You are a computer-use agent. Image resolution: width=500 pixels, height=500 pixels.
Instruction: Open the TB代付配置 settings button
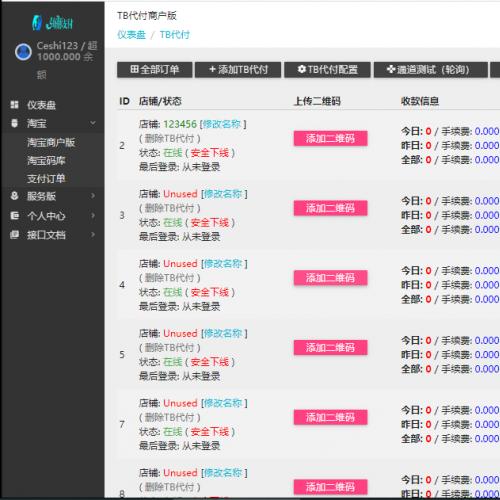pos(327,70)
